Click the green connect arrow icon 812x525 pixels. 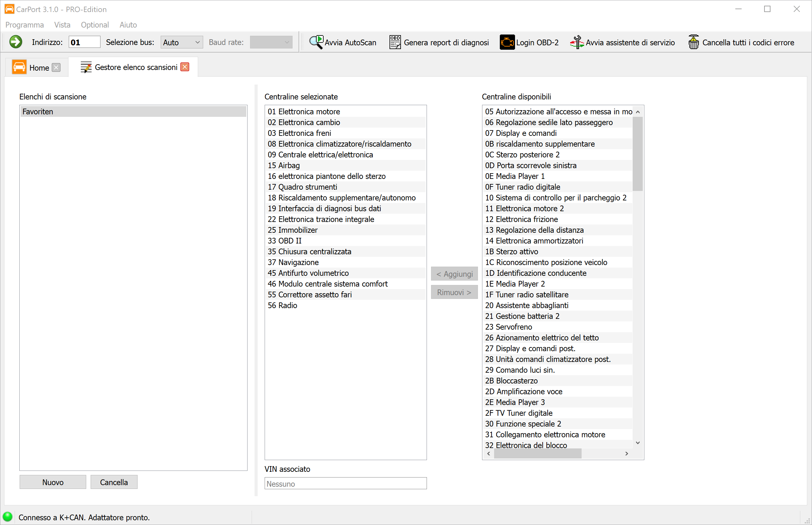click(x=16, y=42)
